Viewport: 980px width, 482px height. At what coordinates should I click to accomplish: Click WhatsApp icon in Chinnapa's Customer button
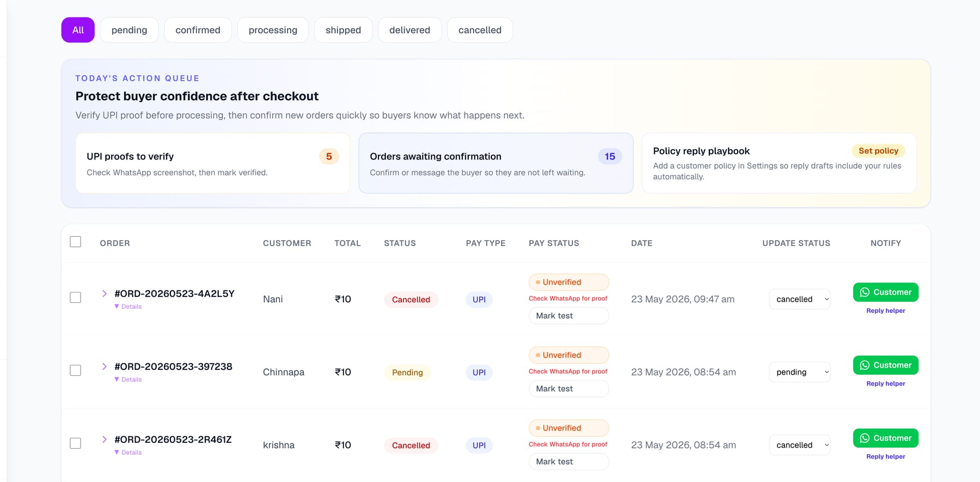[865, 365]
